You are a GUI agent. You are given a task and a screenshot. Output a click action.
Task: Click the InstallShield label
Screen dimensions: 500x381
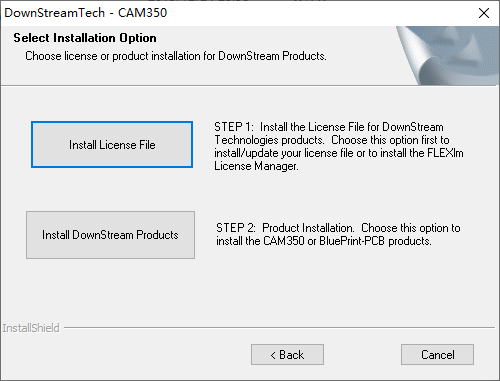point(31,328)
